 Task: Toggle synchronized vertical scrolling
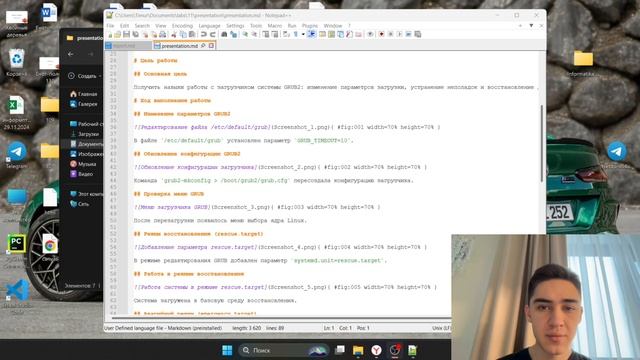click(x=266, y=34)
